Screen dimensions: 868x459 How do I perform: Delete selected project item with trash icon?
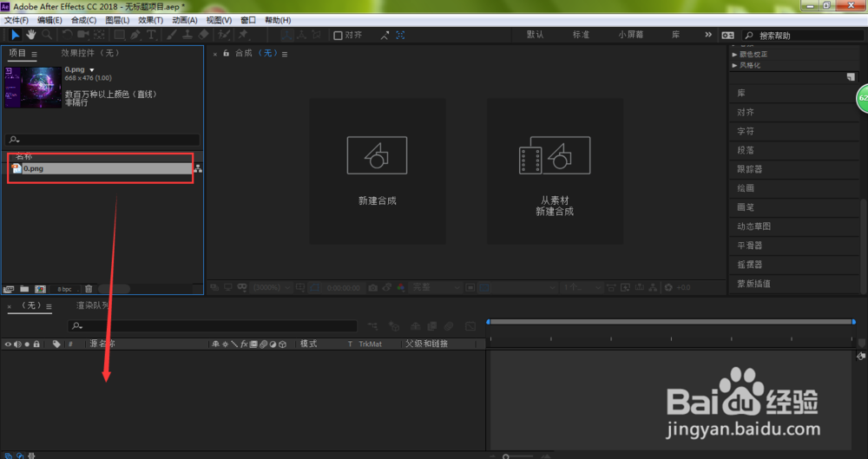[89, 288]
